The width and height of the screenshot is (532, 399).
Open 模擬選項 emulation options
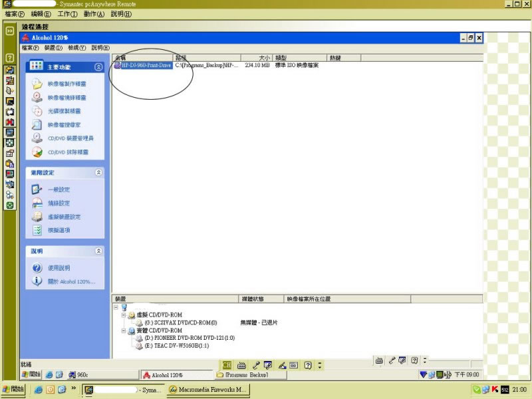(51, 230)
